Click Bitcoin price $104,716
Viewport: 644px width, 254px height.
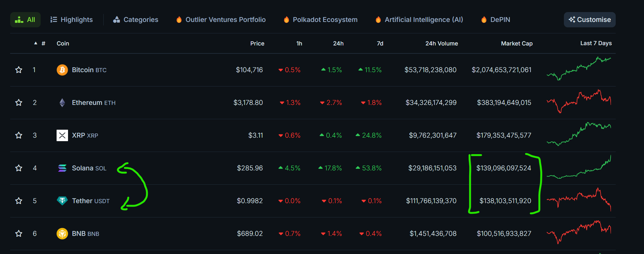[x=249, y=70]
